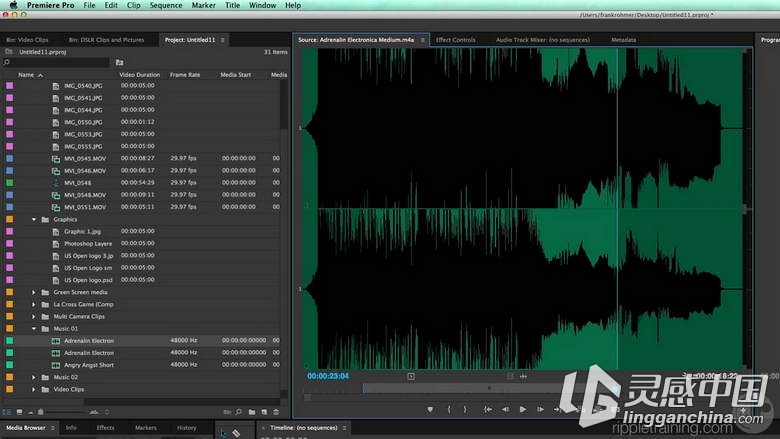Screen dimensions: 780x439
Task: Click the Drag Audio Only waveform icon
Action: click(523, 376)
